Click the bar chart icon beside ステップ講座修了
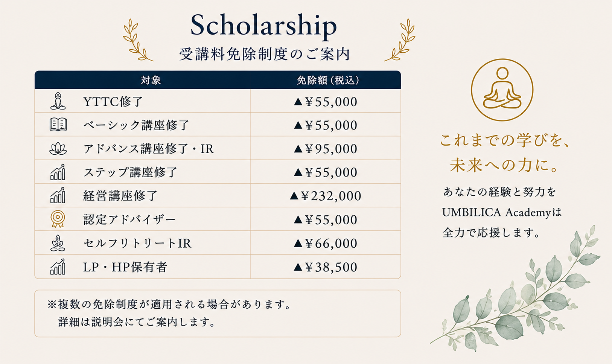The image size is (612, 364). [x=58, y=172]
